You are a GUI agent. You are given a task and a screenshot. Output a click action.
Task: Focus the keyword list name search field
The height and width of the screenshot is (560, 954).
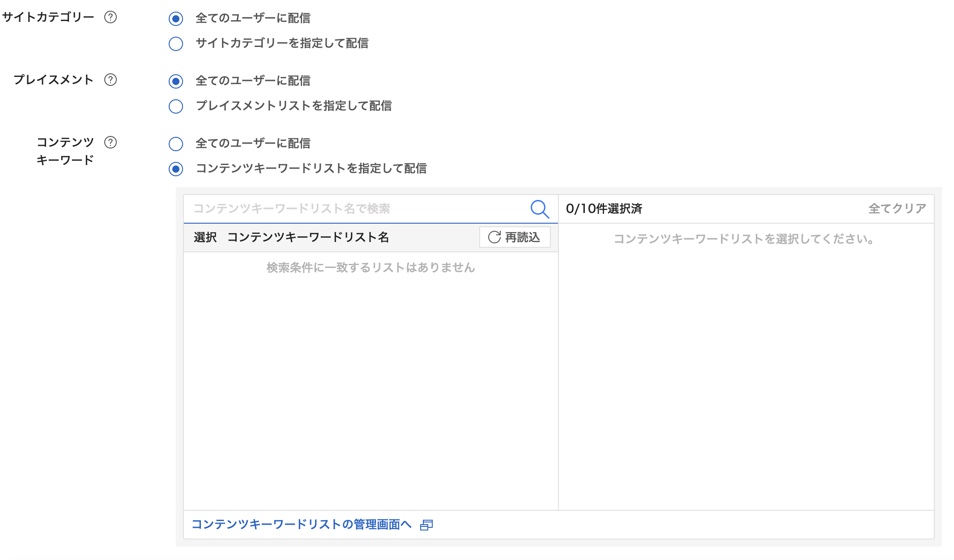[x=353, y=209]
